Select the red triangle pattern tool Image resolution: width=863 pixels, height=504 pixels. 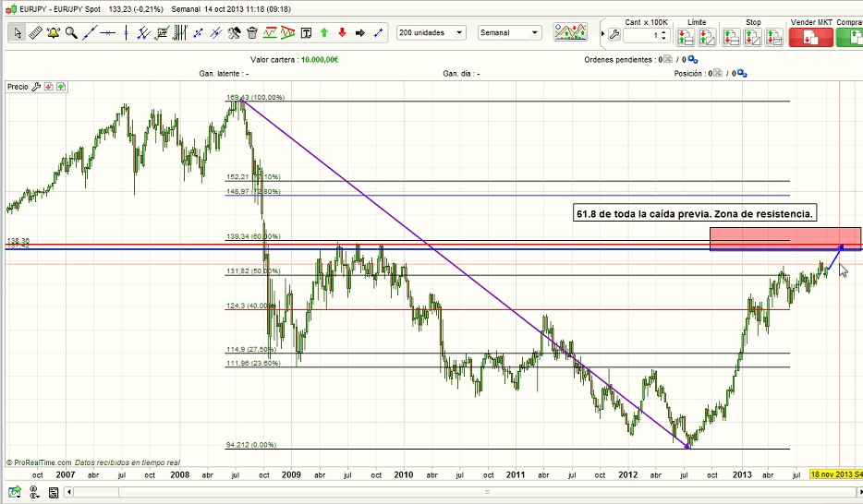point(288,33)
